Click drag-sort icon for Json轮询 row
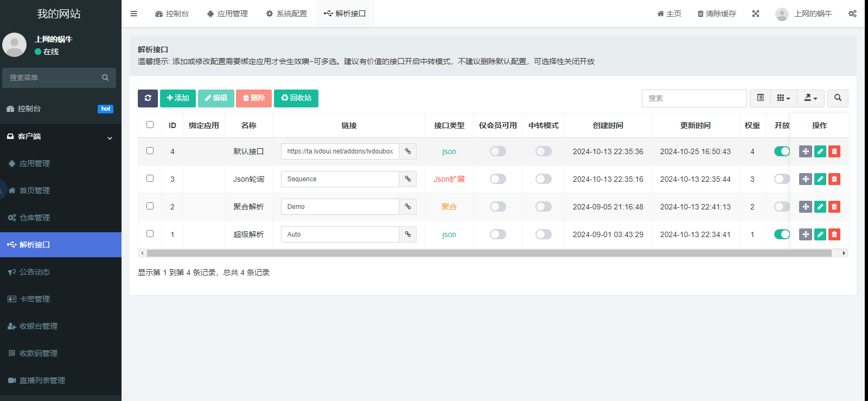The width and height of the screenshot is (868, 401). pos(806,179)
